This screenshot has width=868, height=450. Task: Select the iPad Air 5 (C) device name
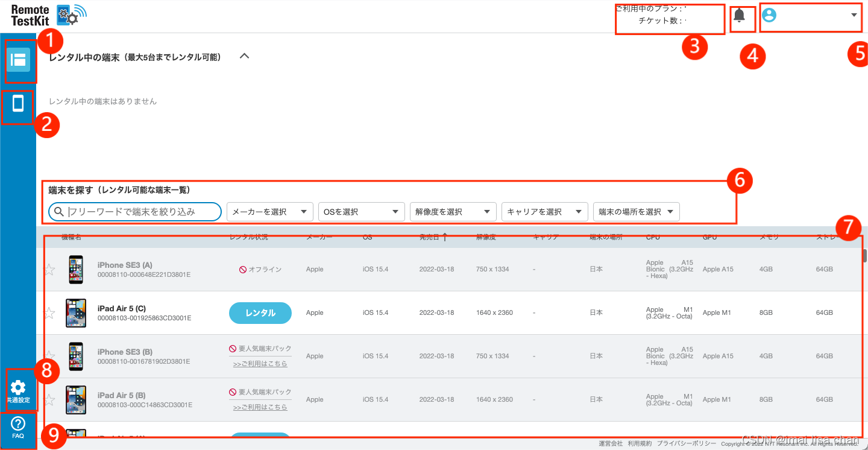click(122, 309)
